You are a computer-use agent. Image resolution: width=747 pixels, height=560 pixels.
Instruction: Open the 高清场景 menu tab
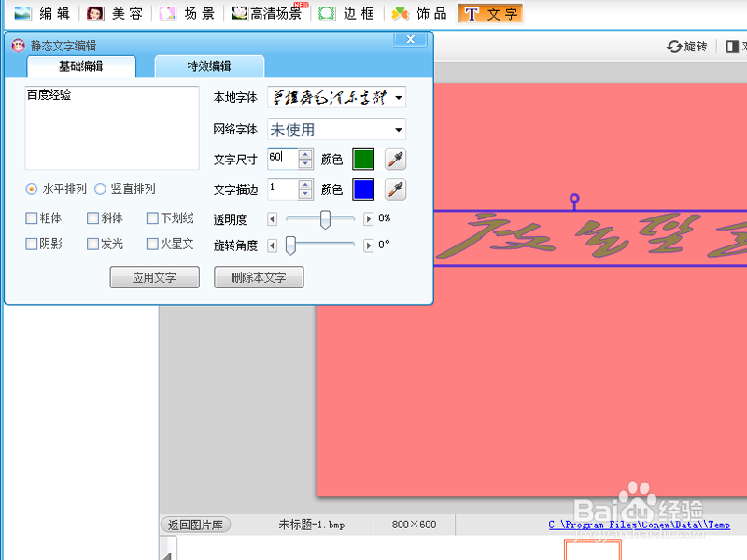270,13
